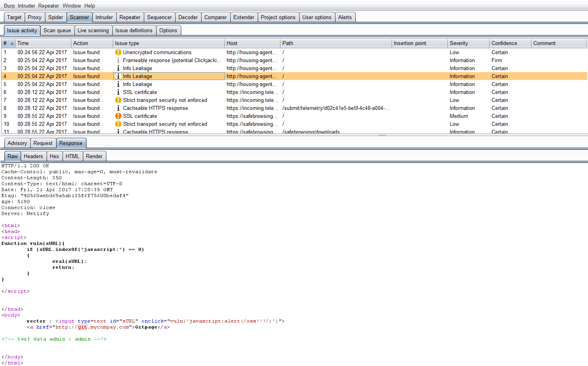Click info icon on highlighted row 4

[118, 76]
